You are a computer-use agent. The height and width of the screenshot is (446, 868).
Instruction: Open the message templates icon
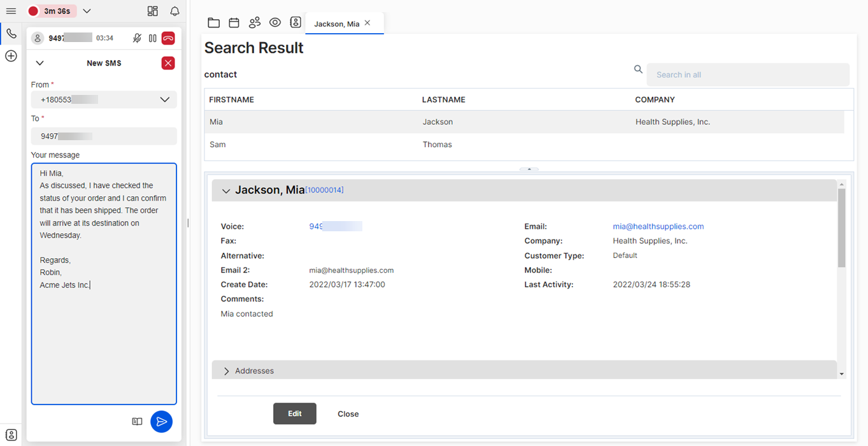click(x=137, y=422)
